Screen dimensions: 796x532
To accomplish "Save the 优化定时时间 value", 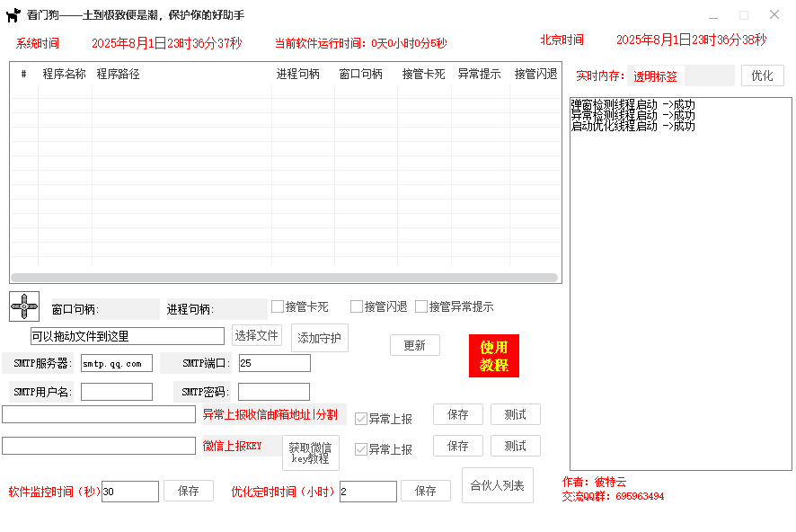I will pos(426,491).
